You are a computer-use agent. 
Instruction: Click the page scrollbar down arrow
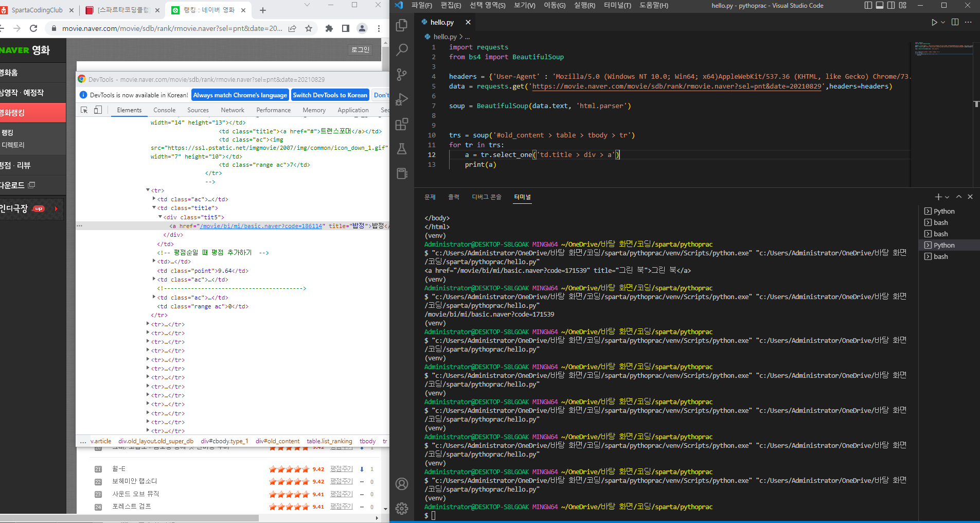click(385, 509)
